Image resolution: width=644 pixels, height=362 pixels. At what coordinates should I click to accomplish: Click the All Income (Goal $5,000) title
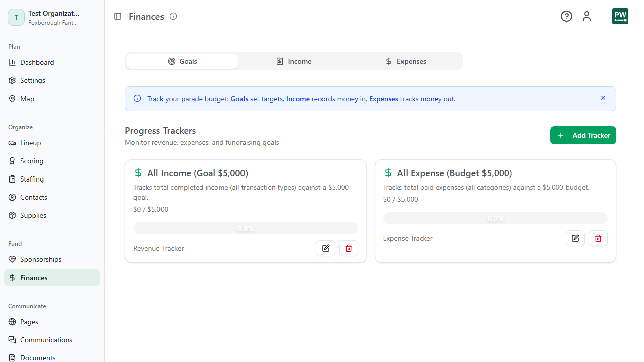coord(198,173)
